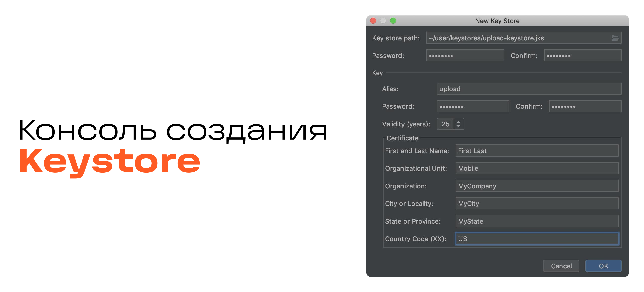
Task: Click the browse folder icon for key store path
Action: [615, 38]
